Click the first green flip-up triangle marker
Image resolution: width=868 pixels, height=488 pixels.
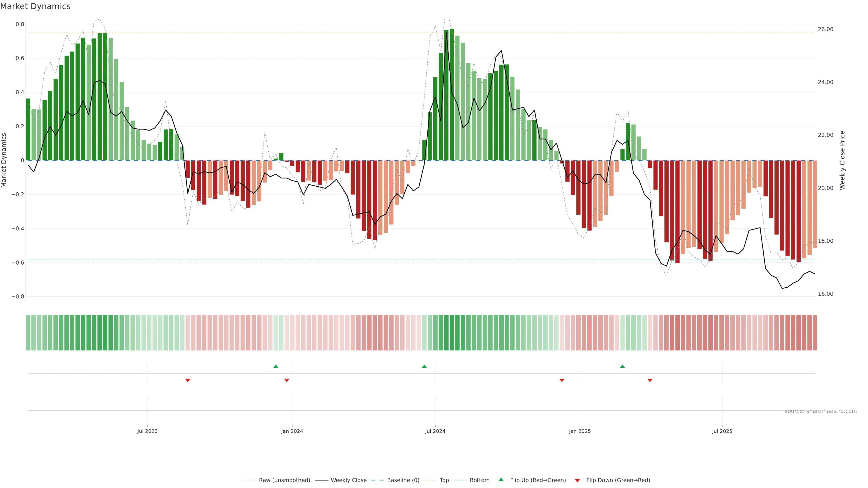[276, 366]
